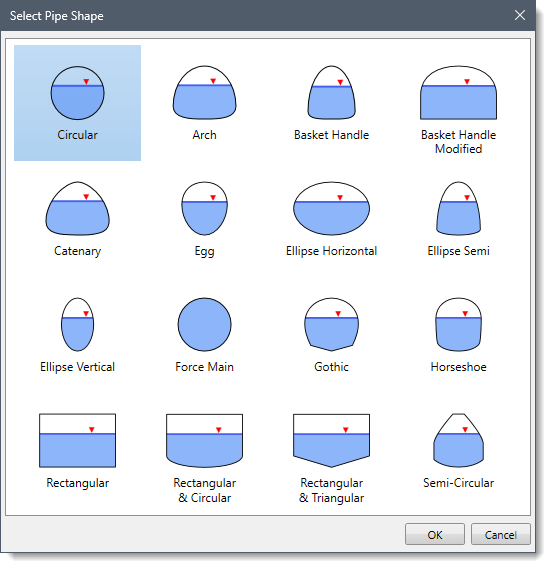This screenshot has width=551, height=568.
Task: Pick the Gothic pipe shape icon
Action: tap(331, 325)
